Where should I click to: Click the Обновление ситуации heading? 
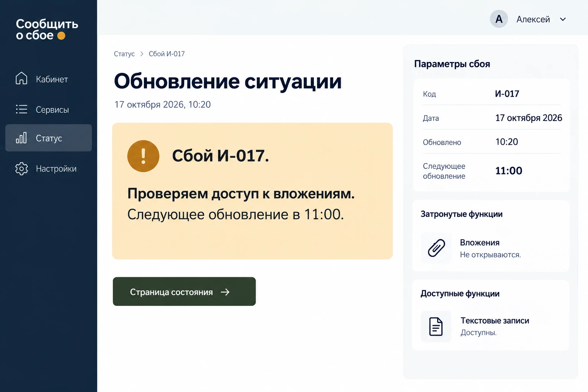[228, 81]
